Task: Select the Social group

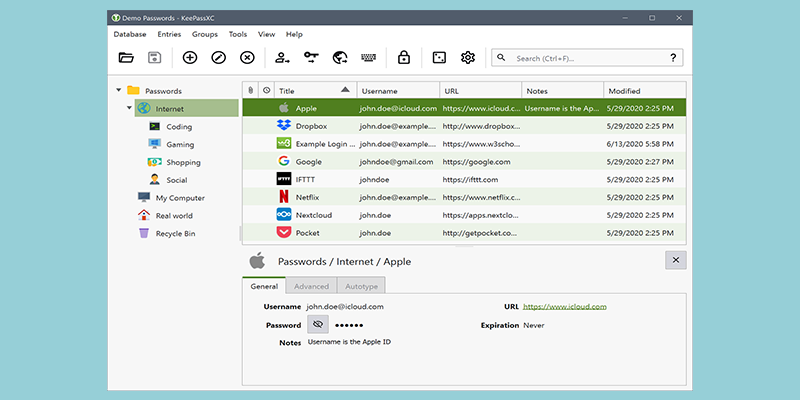Action: (177, 180)
